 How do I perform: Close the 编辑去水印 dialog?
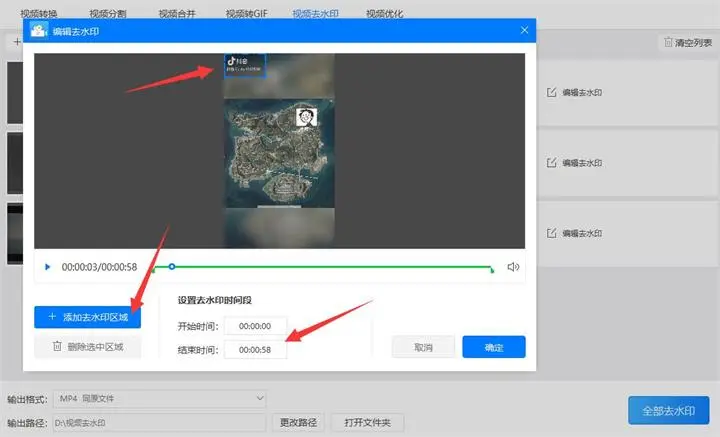pos(524,30)
